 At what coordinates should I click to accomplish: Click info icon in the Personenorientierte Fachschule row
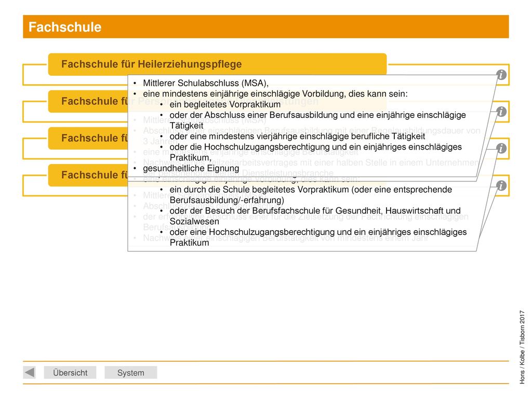click(x=501, y=112)
